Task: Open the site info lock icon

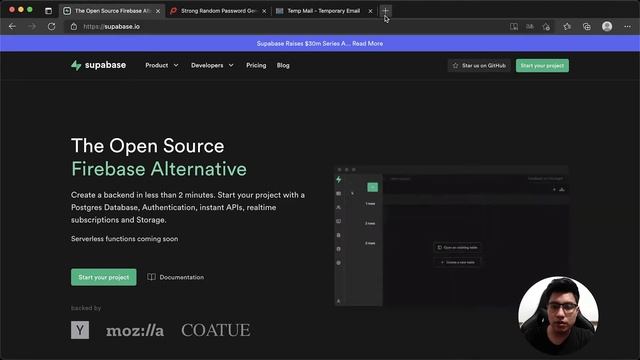Action: (73, 27)
